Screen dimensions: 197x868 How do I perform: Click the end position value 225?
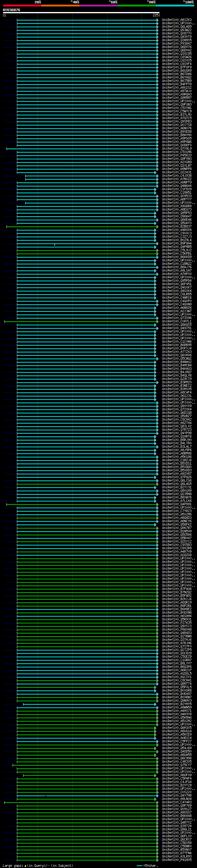(x=155, y=15)
